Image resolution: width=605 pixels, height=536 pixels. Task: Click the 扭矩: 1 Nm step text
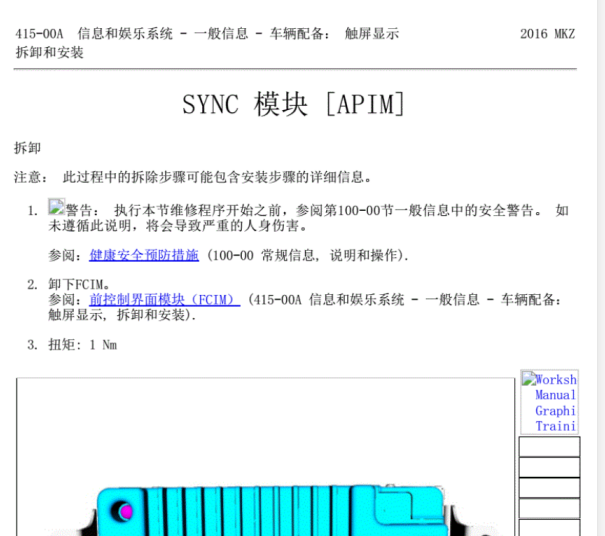point(83,345)
